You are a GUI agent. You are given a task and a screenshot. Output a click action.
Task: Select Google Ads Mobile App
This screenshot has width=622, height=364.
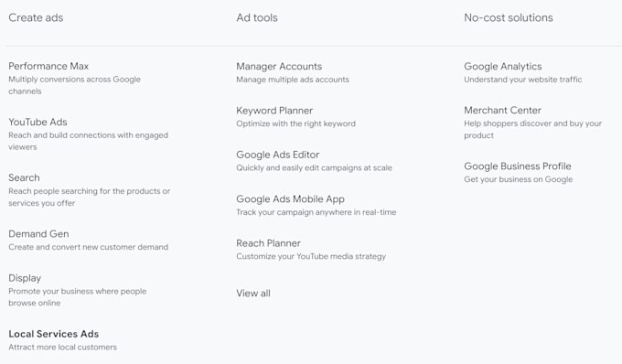pos(290,199)
